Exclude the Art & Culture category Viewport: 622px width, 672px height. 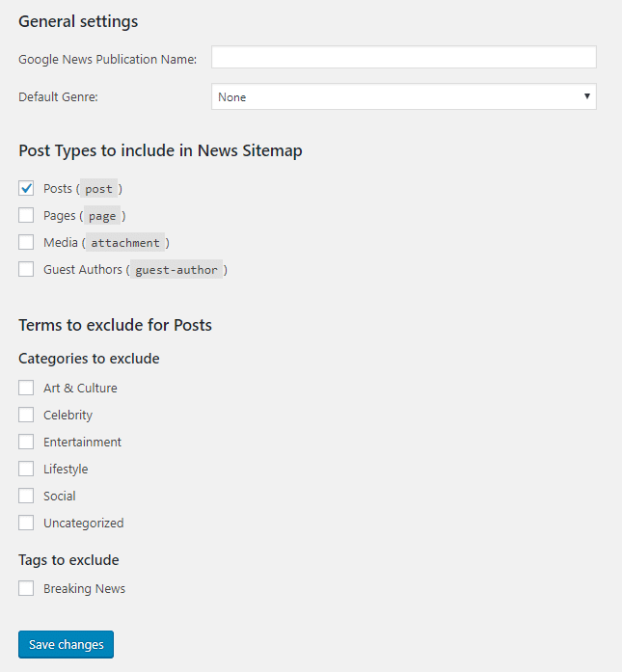pyautogui.click(x=26, y=388)
